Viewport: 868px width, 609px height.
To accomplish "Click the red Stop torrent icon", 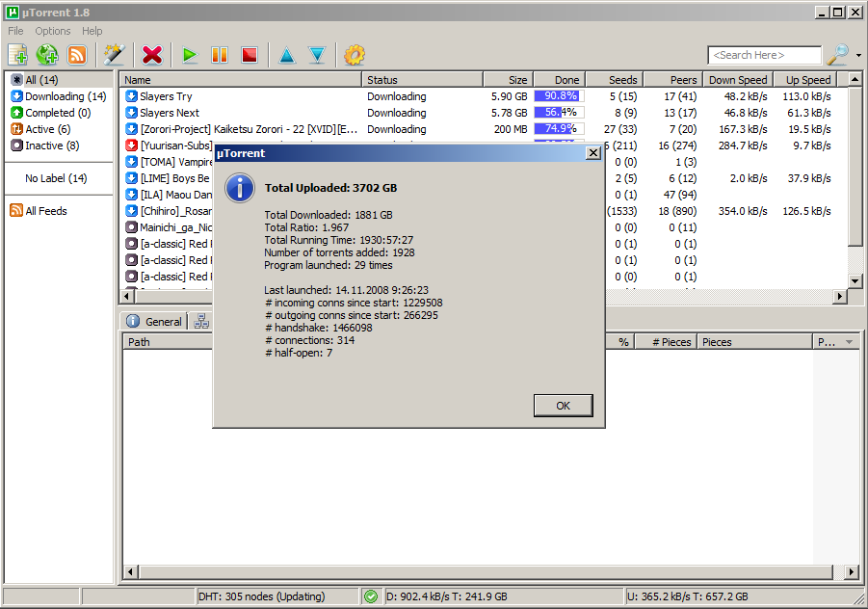I will pos(250,55).
